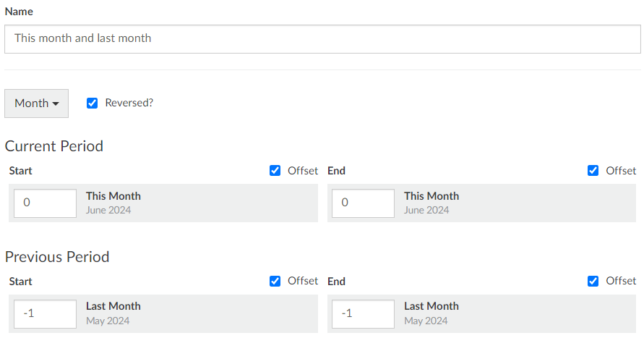
Task: Disable Offset for Previous Period Start
Action: pyautogui.click(x=275, y=282)
